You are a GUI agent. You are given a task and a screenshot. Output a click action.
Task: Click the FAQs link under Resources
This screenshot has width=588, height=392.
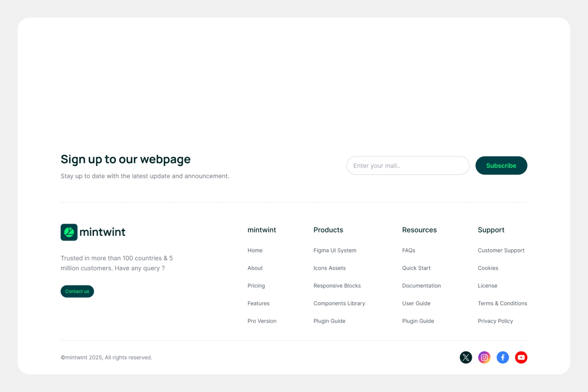tap(408, 251)
